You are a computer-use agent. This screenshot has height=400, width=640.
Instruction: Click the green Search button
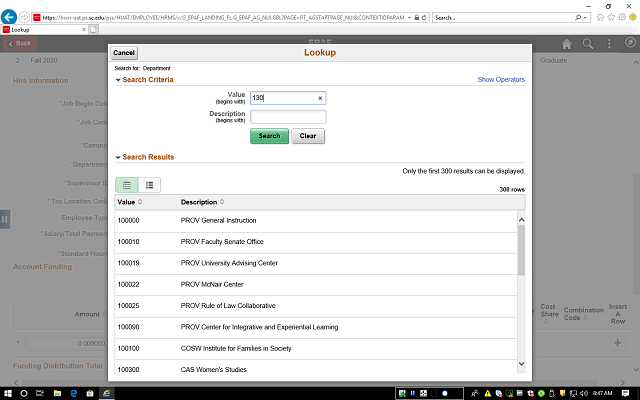(x=269, y=136)
